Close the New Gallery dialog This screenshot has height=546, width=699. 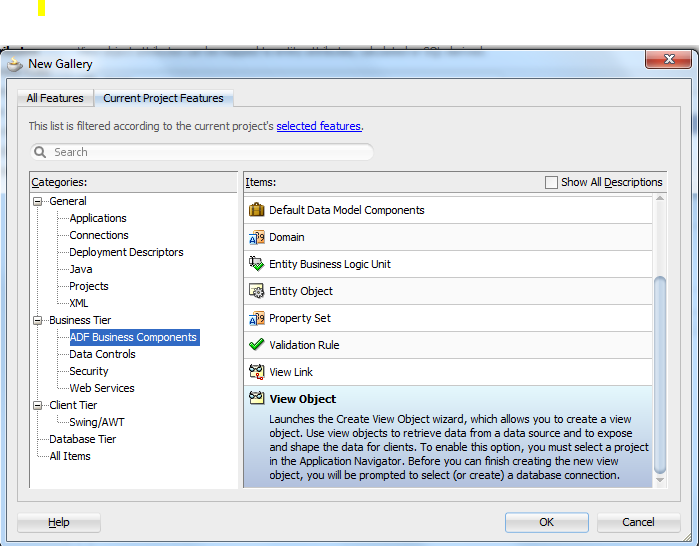(x=669, y=59)
